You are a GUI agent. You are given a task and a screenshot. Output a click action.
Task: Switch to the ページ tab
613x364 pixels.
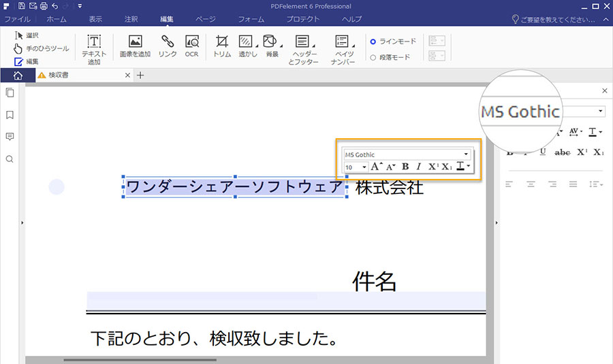tap(206, 19)
